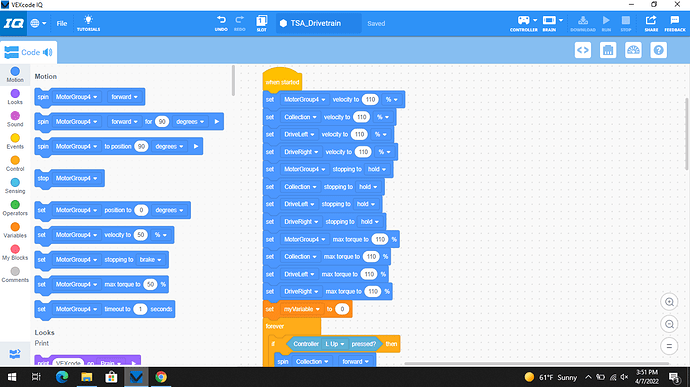The width and height of the screenshot is (690, 387).
Task: Select the Looks block category
Action: point(15,97)
